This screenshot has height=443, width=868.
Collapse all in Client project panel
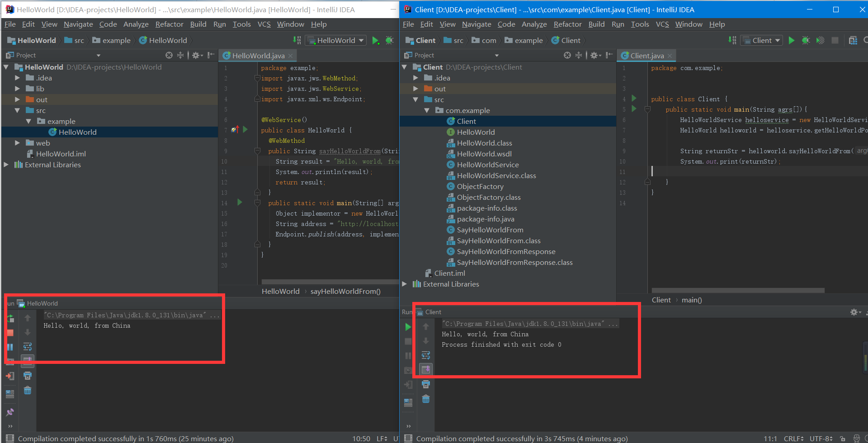(x=579, y=55)
